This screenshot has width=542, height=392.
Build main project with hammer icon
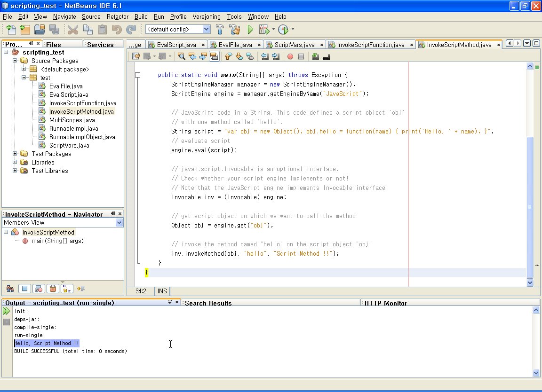point(220,30)
